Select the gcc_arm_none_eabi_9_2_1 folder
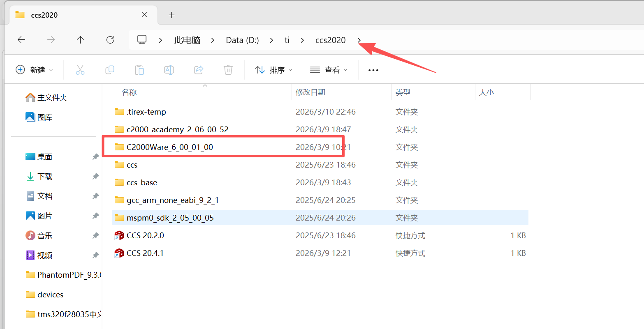644x329 pixels. (x=320, y=200)
